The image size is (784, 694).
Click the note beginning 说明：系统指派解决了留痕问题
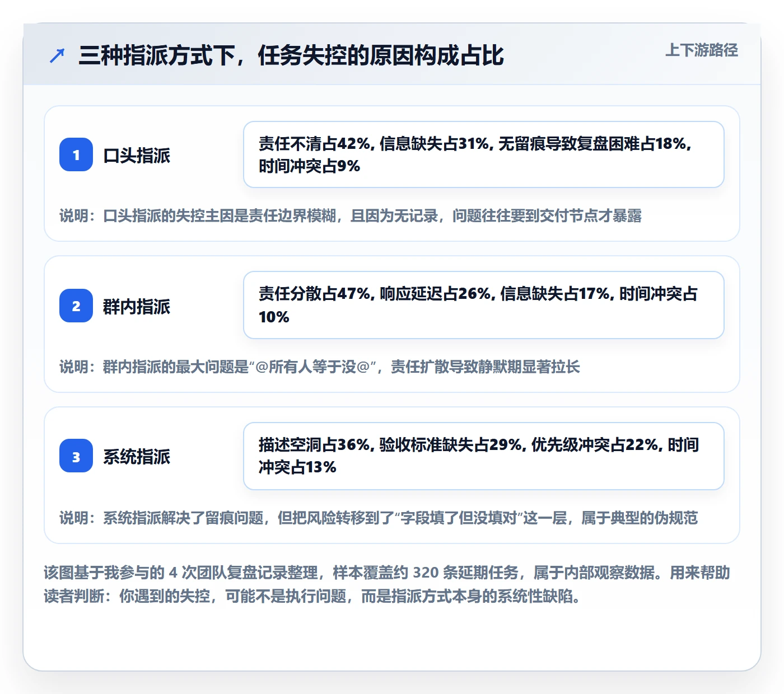(x=379, y=518)
